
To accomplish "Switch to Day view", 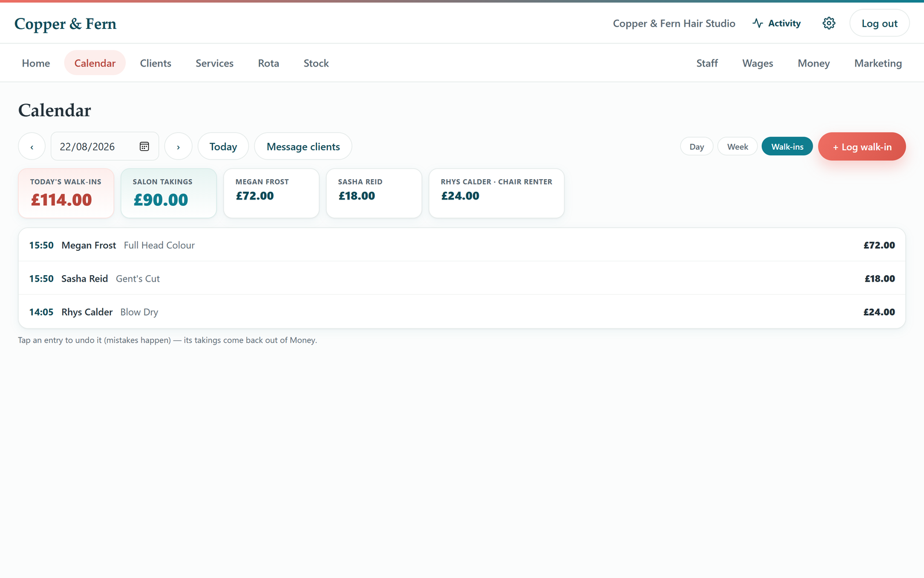I will 696,147.
